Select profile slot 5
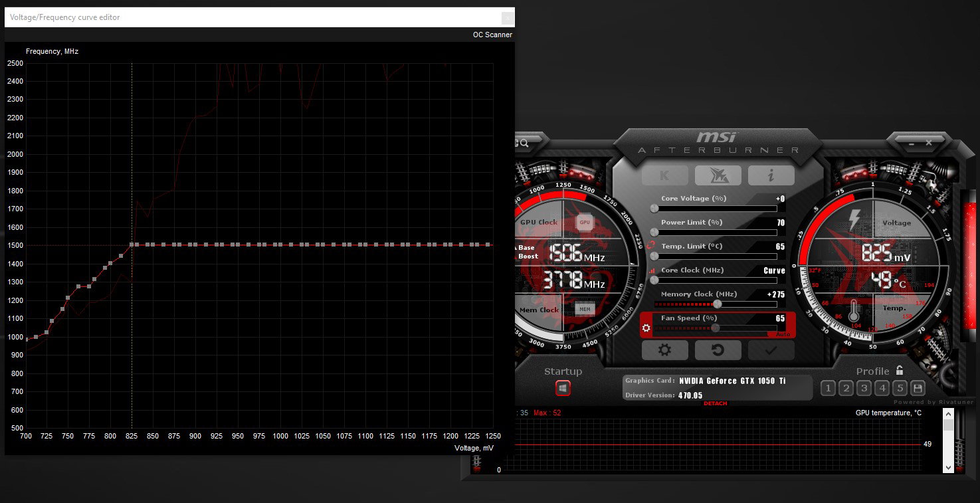Viewport: 980px width, 503px height. (x=900, y=389)
